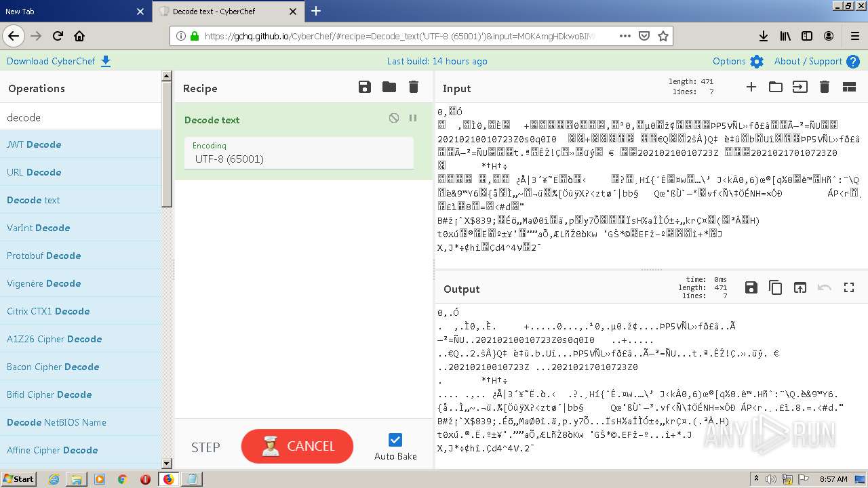868x488 pixels.
Task: Go to browser home page
Action: 79,36
